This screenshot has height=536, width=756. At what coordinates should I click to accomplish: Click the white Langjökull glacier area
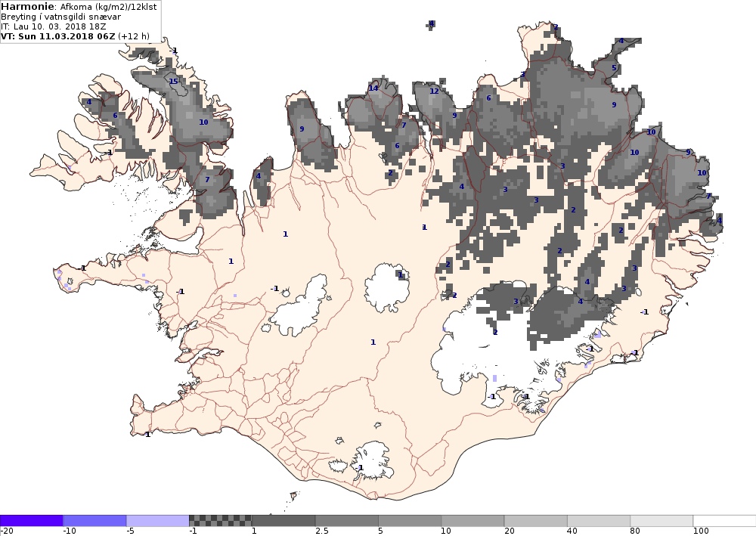point(299,308)
